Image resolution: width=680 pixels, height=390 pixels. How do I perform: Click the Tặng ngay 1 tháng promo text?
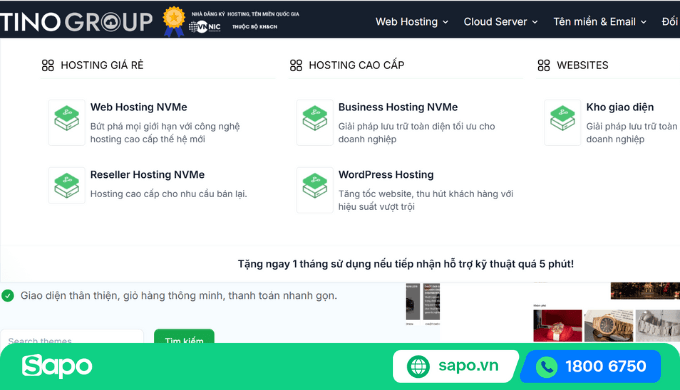point(405,264)
